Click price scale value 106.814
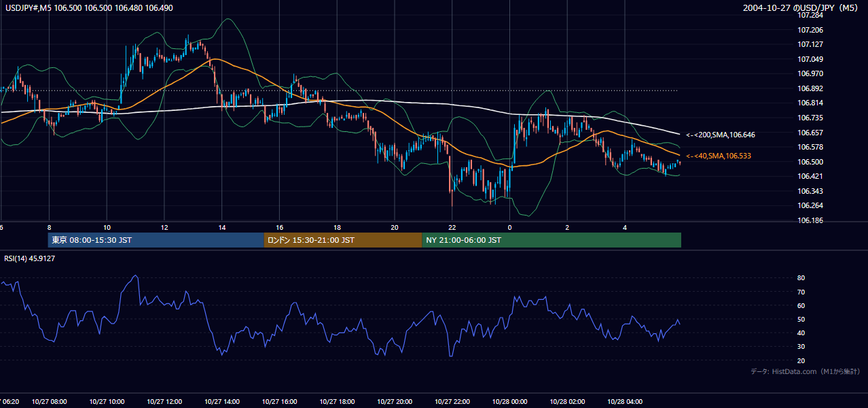This screenshot has width=868, height=408. 810,103
